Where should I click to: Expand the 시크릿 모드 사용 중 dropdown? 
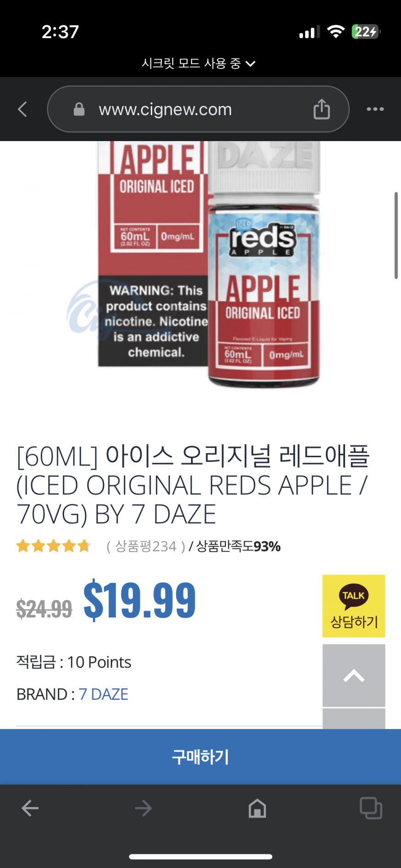click(198, 63)
